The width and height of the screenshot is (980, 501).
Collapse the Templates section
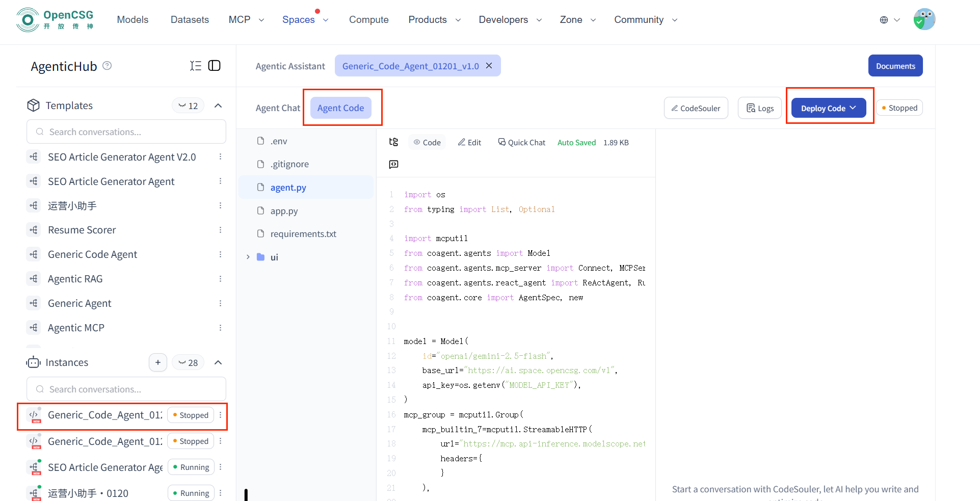[218, 106]
